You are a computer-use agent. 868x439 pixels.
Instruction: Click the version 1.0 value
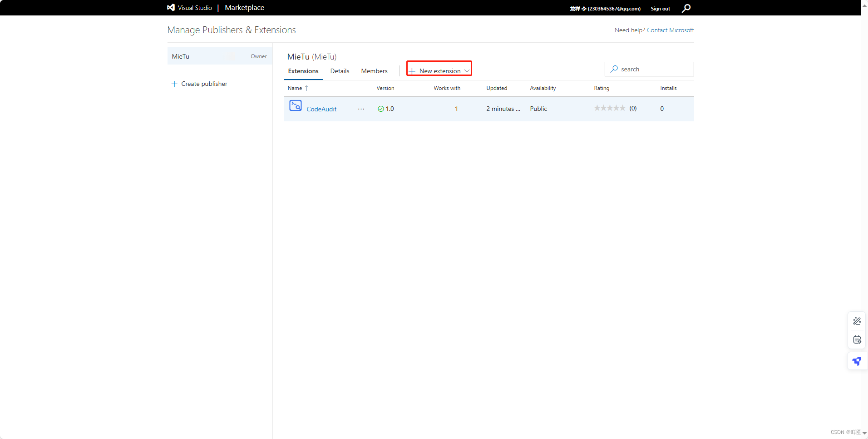390,109
